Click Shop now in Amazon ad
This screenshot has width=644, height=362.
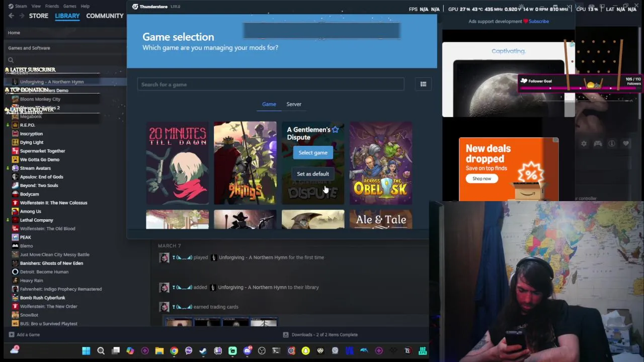click(x=481, y=178)
